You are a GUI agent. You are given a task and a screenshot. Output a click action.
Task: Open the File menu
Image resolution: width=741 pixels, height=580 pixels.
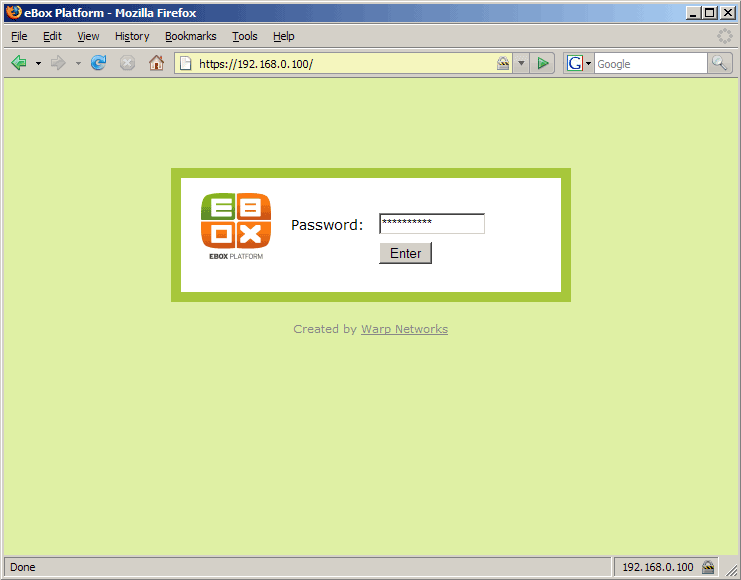19,36
